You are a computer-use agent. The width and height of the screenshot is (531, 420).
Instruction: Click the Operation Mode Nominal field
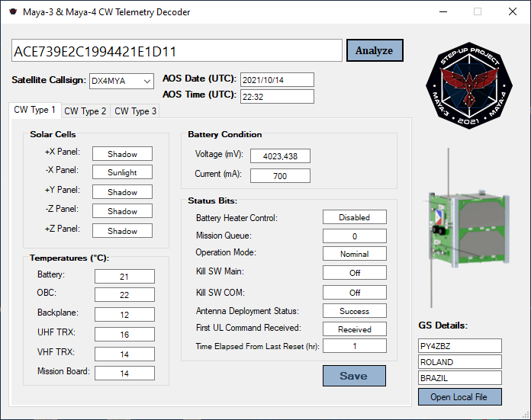[354, 254]
